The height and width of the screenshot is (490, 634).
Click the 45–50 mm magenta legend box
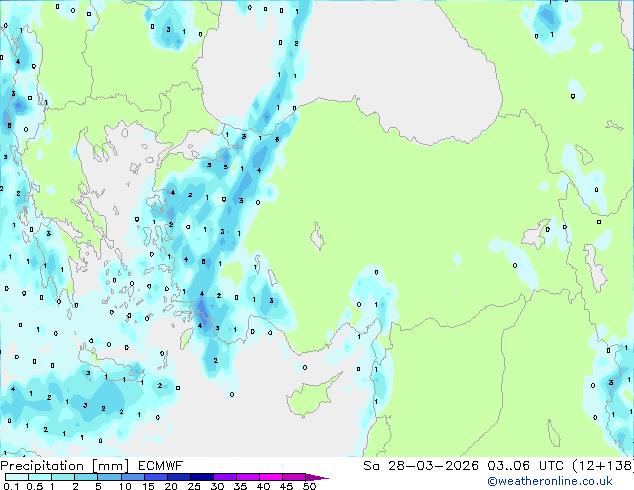(x=294, y=477)
